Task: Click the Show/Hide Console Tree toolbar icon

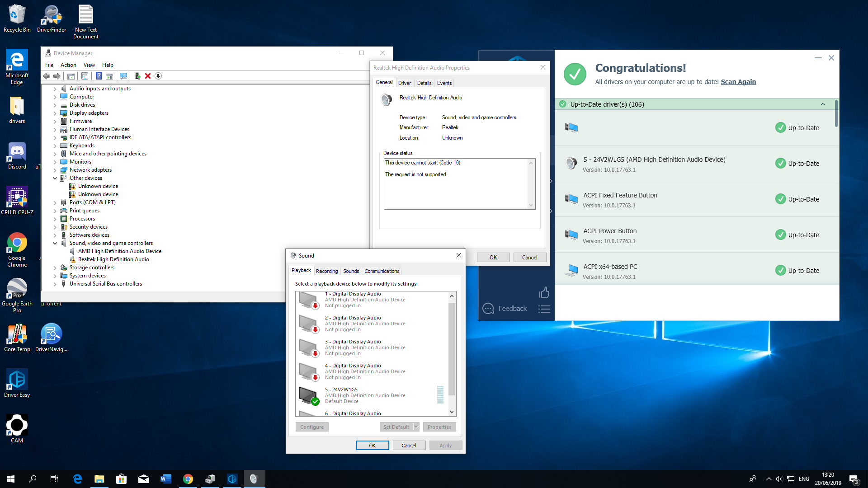Action: (x=71, y=76)
